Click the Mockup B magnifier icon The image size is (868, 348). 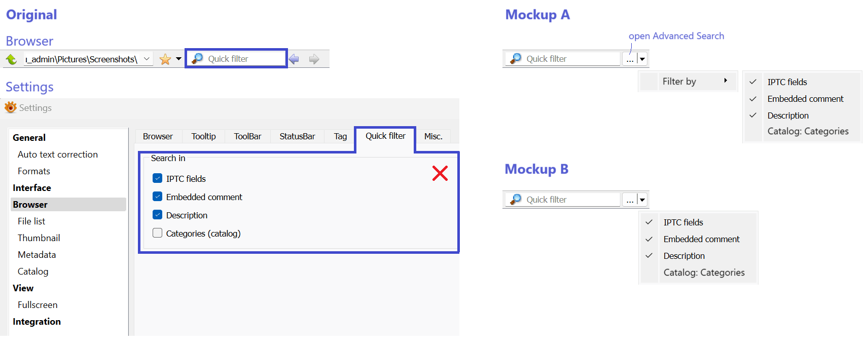coord(516,200)
